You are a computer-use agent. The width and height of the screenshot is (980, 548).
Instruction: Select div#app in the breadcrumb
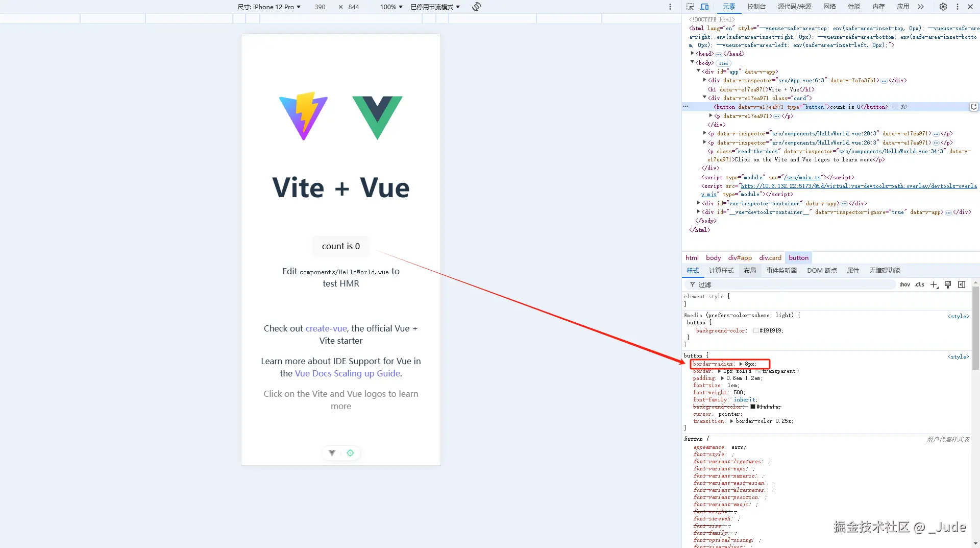740,258
